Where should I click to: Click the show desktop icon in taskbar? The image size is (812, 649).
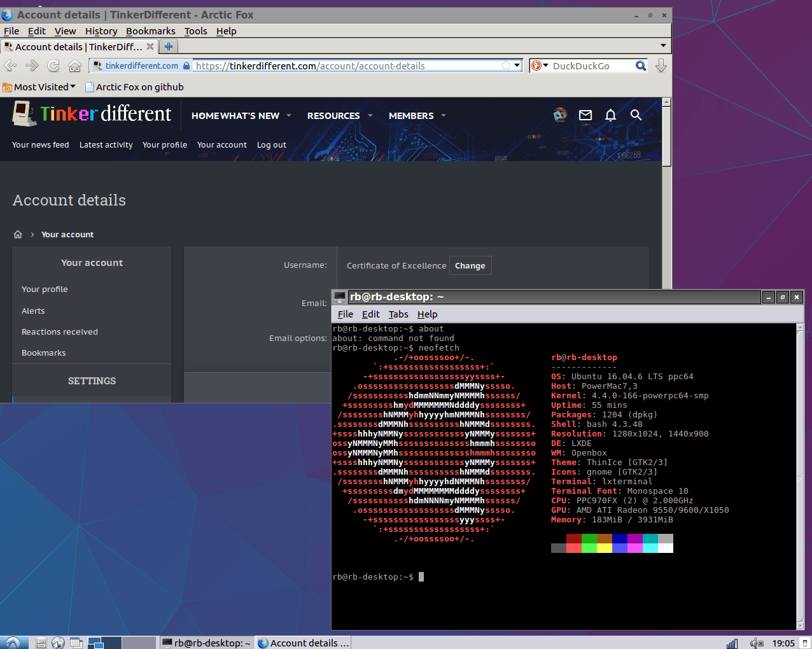coord(76,643)
